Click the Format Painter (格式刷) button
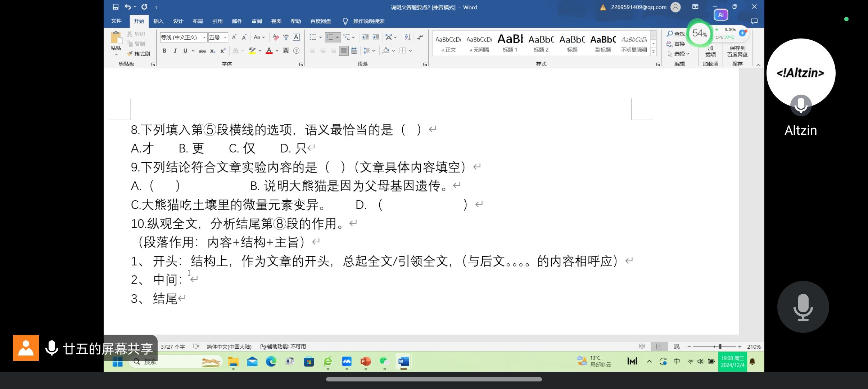Viewport: 868px width, 389px height. pos(139,54)
